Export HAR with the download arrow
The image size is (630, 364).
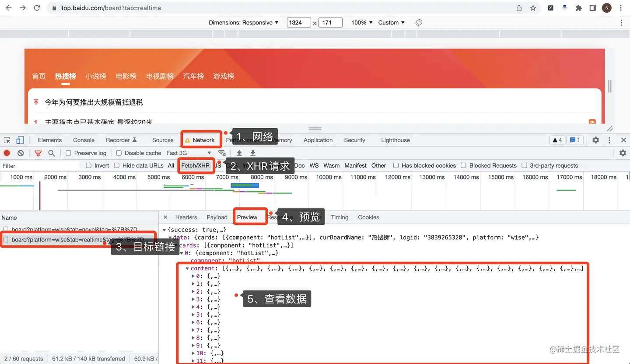[x=253, y=153]
